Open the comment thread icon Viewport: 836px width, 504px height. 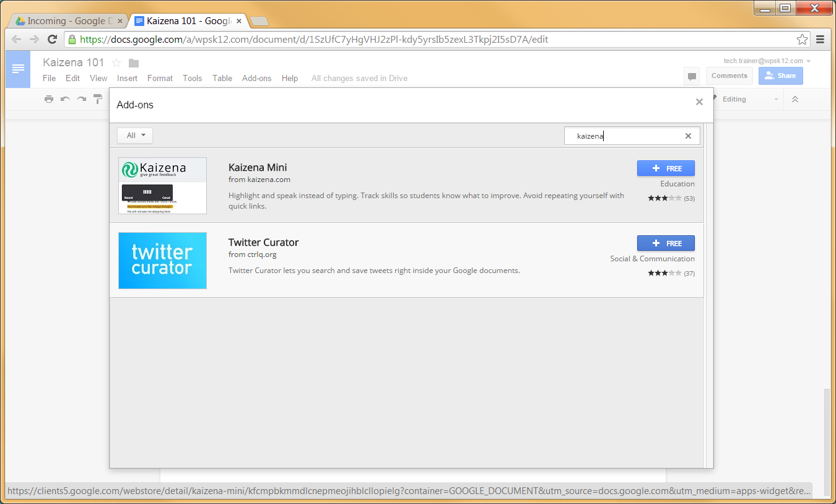[x=692, y=76]
